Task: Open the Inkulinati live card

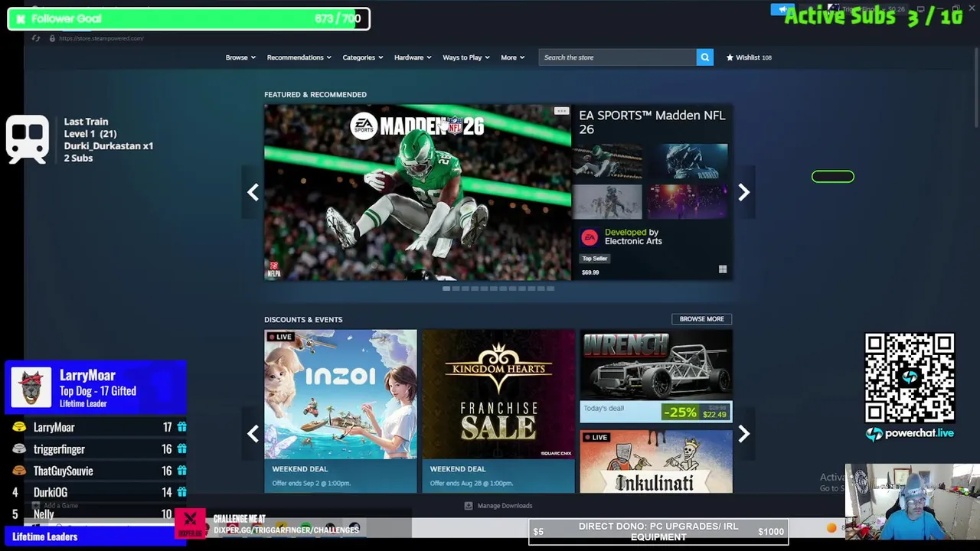Action: click(x=656, y=461)
